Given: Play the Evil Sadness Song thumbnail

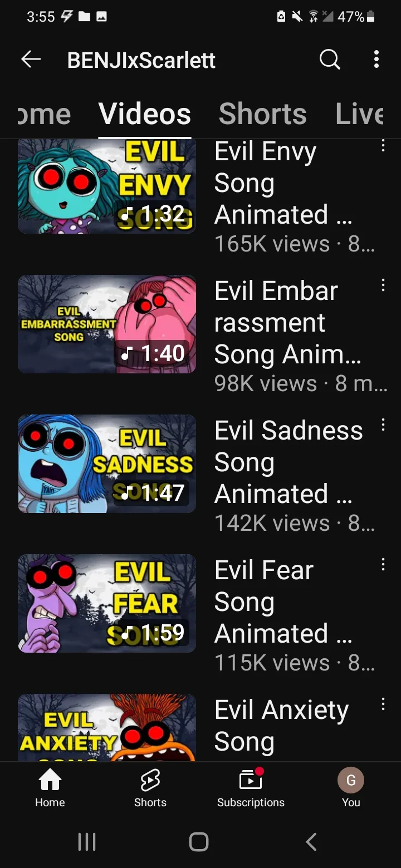Looking at the screenshot, I should click(107, 463).
